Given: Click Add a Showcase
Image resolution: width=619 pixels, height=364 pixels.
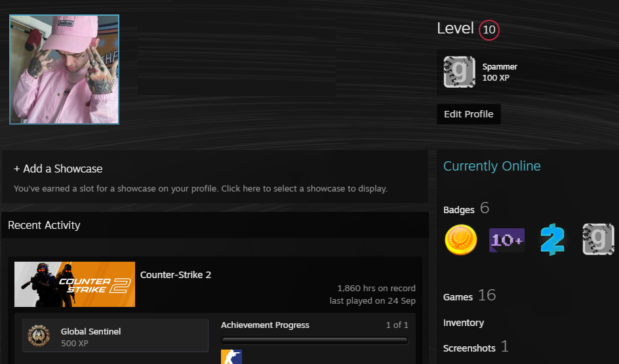Looking at the screenshot, I should pos(58,169).
